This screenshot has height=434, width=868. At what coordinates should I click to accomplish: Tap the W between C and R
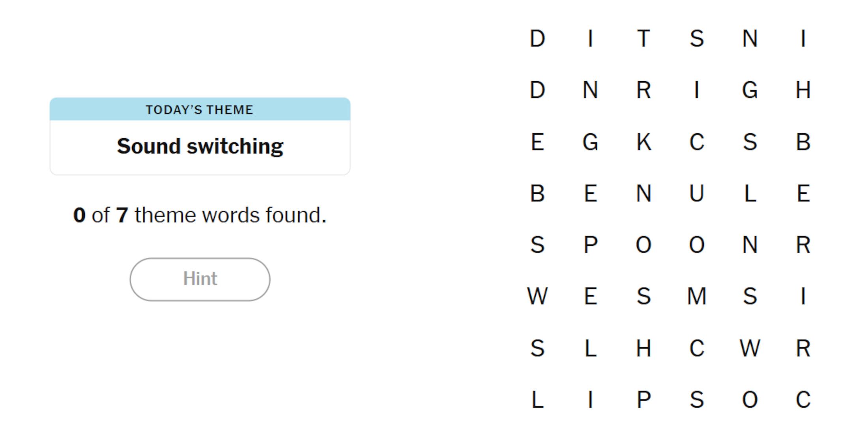750,348
